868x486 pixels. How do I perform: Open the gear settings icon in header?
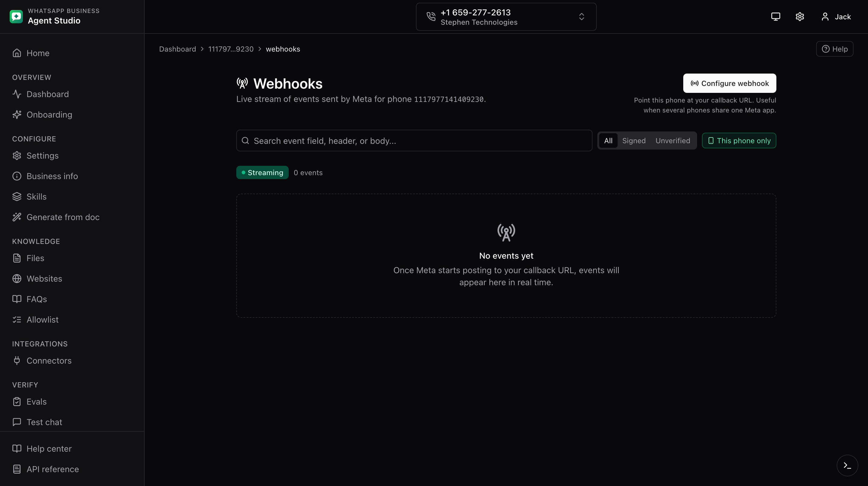[800, 17]
